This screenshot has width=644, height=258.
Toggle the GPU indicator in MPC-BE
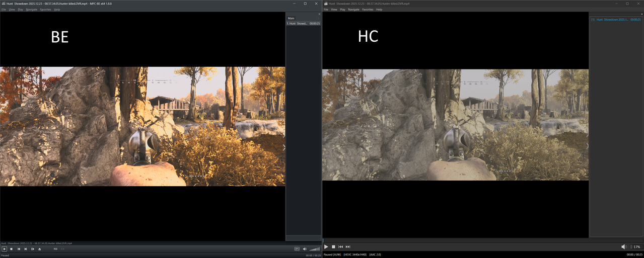point(297,249)
